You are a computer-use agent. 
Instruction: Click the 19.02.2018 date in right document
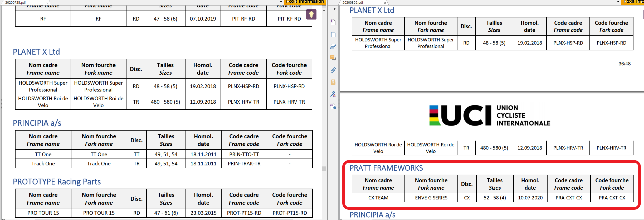(530, 43)
